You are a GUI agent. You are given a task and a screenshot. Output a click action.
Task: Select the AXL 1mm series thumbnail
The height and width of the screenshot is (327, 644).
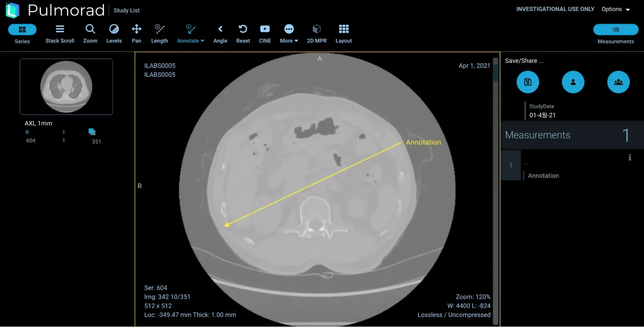click(66, 87)
